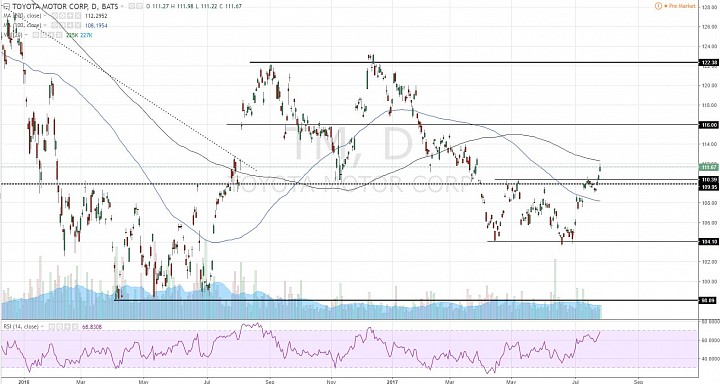The height and width of the screenshot is (384, 720).
Task: Remove the Vol (20) indicator
Action: (59, 35)
